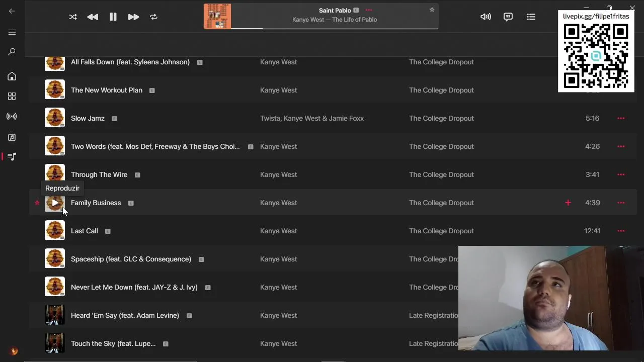644x362 pixels.
Task: Open the Radio section
Action: [x=12, y=116]
